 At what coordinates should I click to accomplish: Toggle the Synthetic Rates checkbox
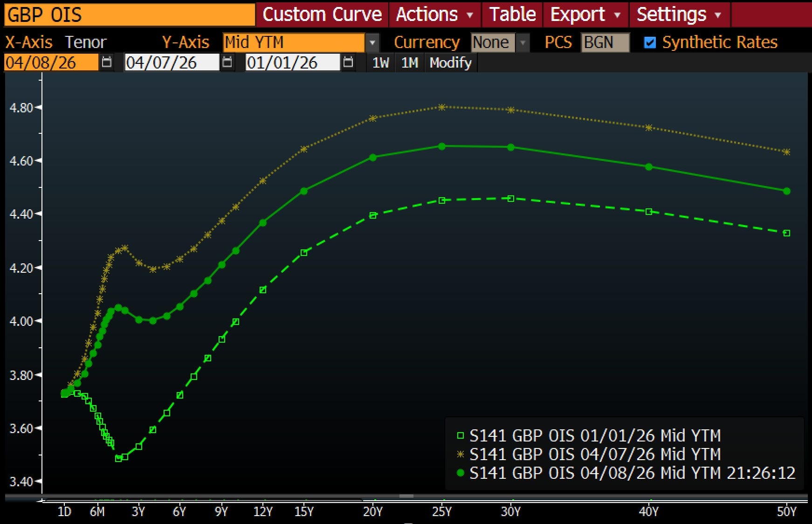coord(650,42)
